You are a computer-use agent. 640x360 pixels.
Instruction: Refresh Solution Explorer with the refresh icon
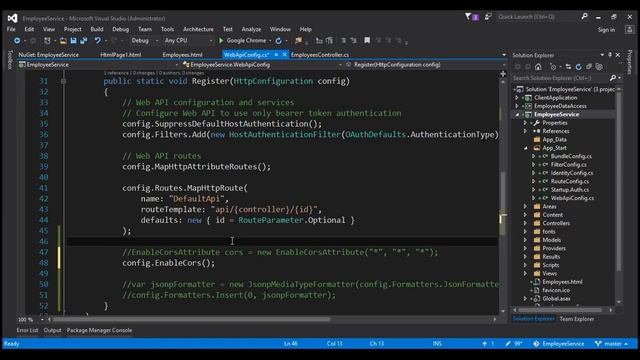click(x=578, y=67)
